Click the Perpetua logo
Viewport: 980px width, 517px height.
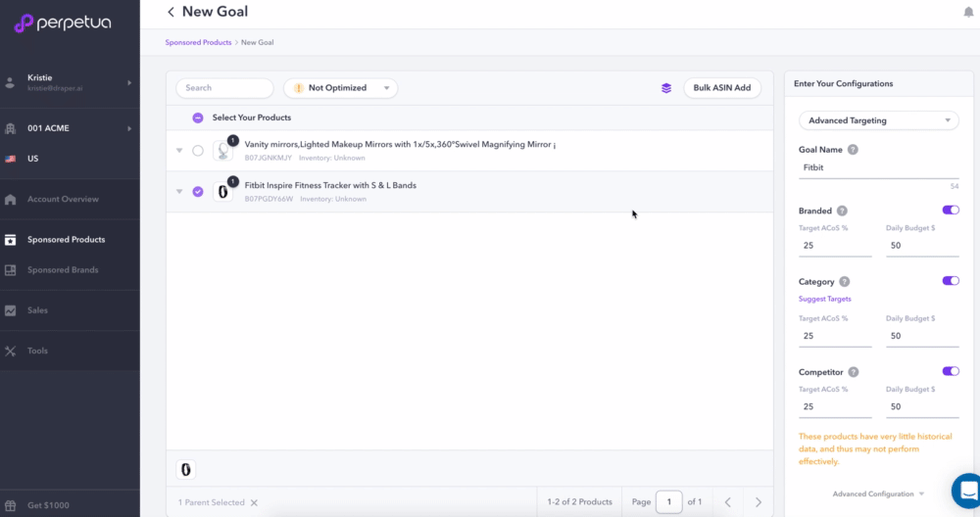[63, 23]
